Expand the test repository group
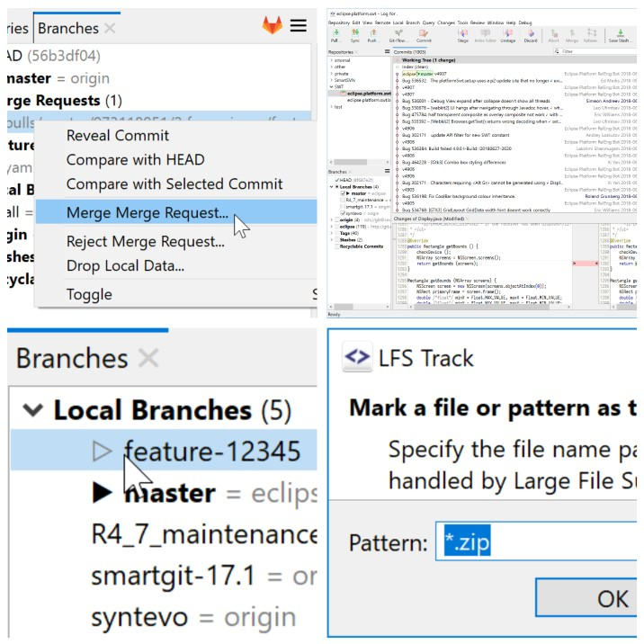Viewport: 644px width, 644px height. point(332,107)
